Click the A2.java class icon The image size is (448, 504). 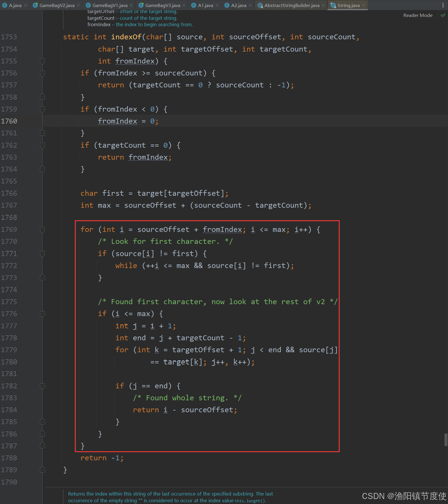[x=227, y=5]
